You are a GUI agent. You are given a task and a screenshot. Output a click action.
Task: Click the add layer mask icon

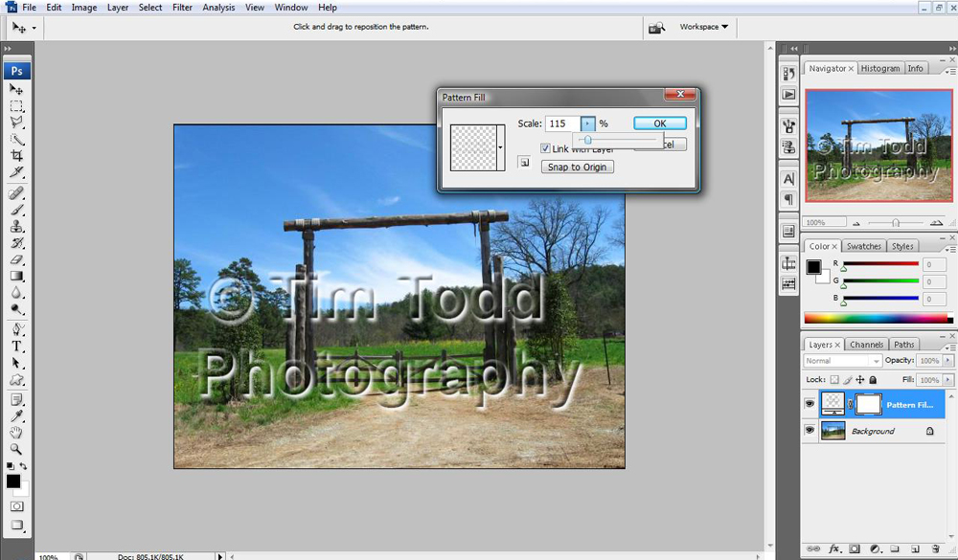click(855, 549)
